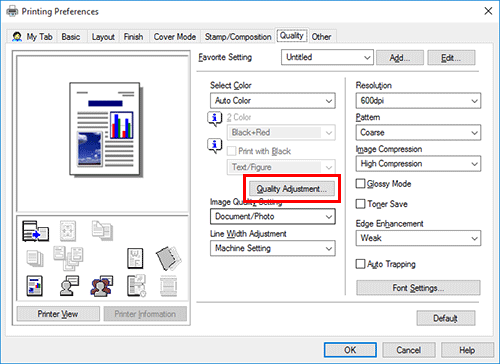Viewport: 500px width, 364px height.
Task: Switch to the Layout tab
Action: (x=103, y=37)
